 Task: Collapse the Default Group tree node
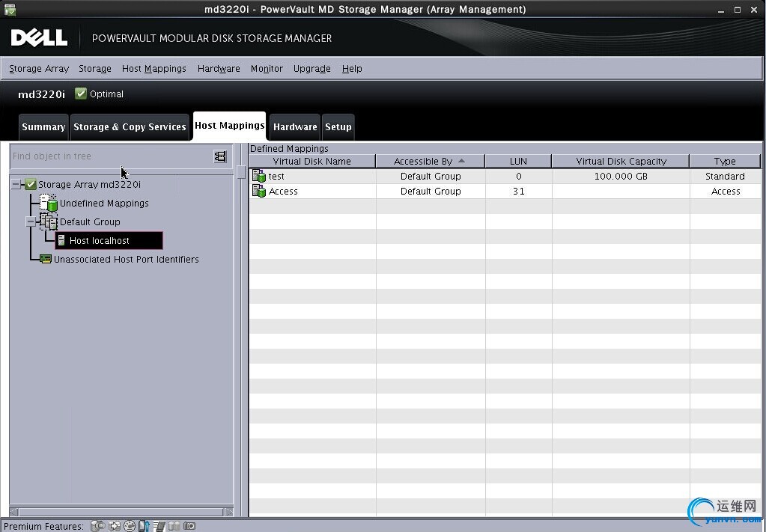[31, 221]
